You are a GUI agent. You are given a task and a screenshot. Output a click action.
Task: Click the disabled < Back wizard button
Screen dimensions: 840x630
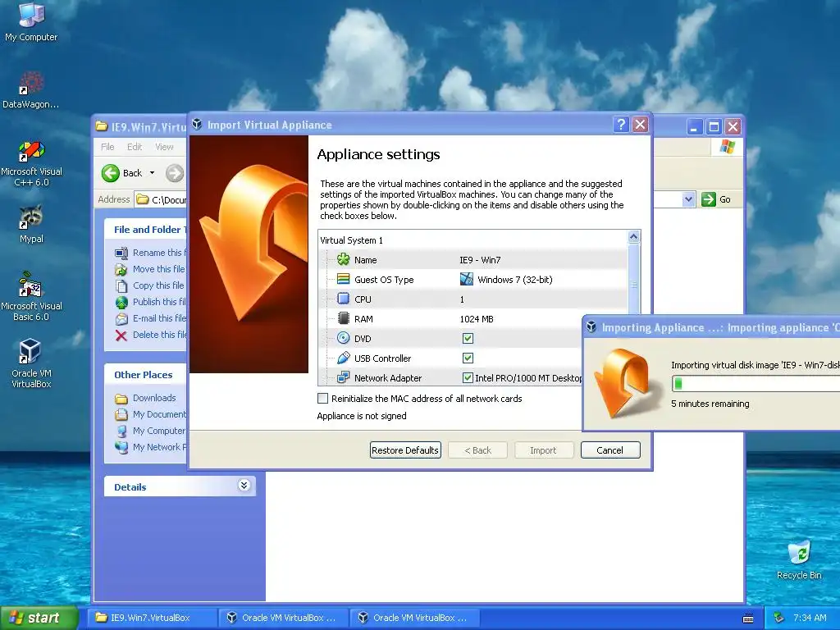tap(477, 450)
